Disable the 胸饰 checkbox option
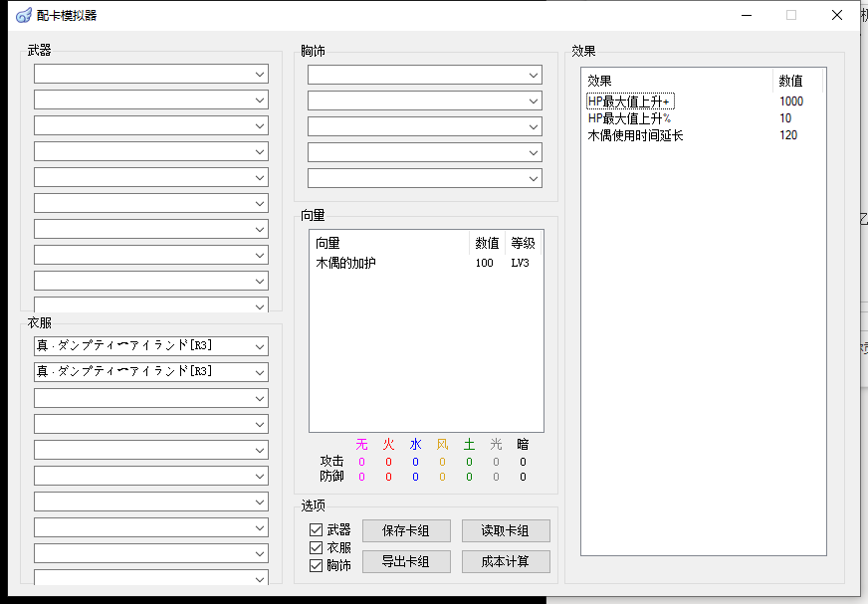Image resolution: width=868 pixels, height=604 pixels. coord(317,565)
